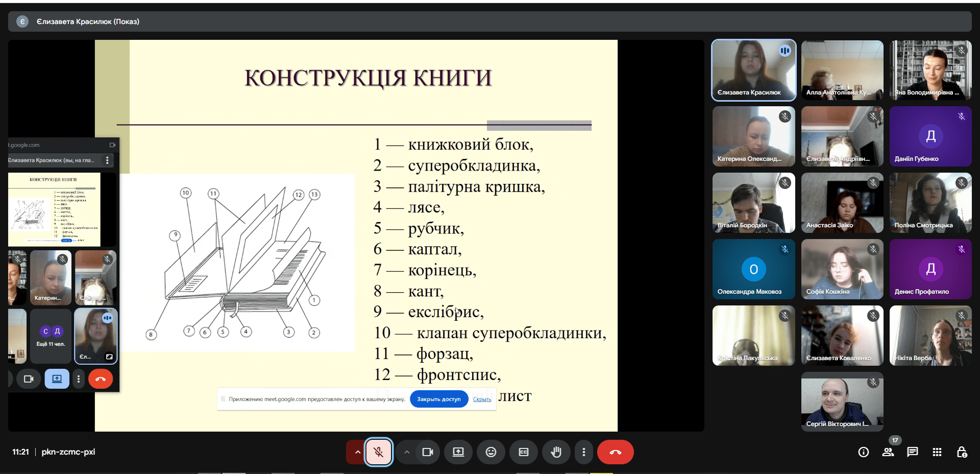Viewport: 980px width, 474px height.
Task: Unmute the microphone in bottom toolbar
Action: point(378,452)
